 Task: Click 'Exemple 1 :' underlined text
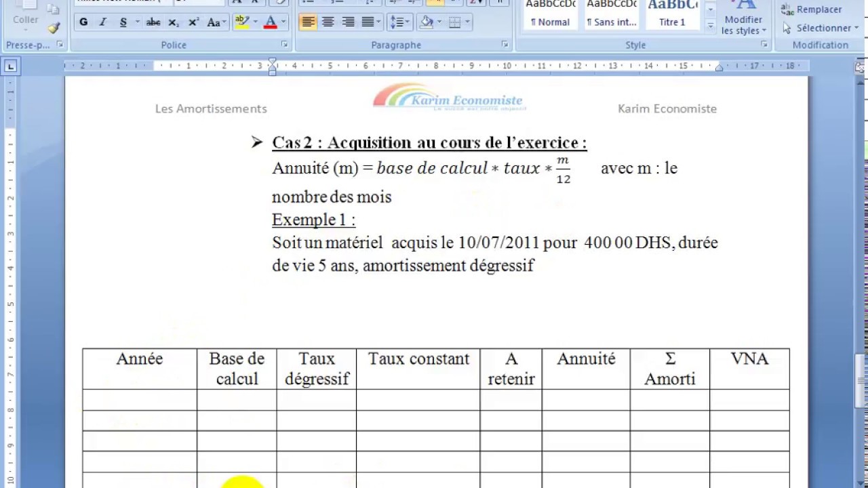[x=313, y=220]
